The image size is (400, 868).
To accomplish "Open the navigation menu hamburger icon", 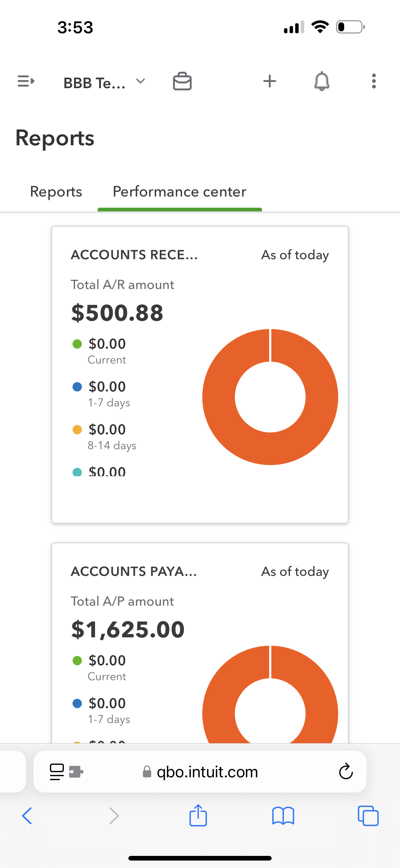I will click(26, 81).
